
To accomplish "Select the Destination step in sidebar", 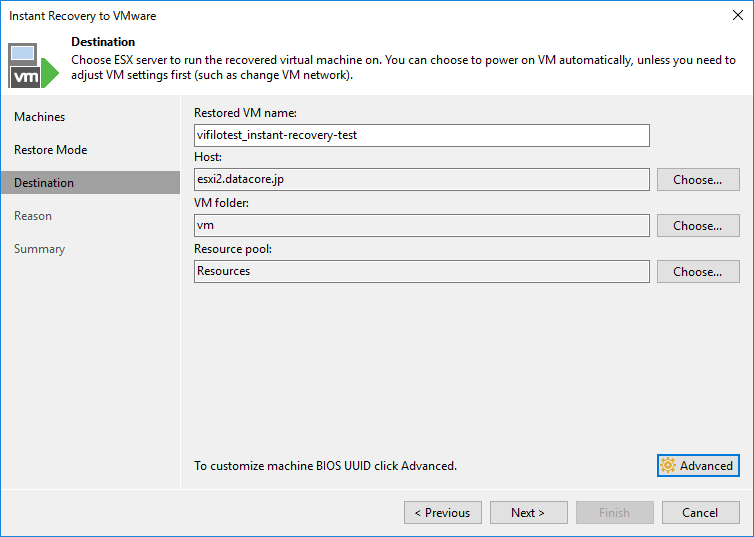I will point(44,183).
